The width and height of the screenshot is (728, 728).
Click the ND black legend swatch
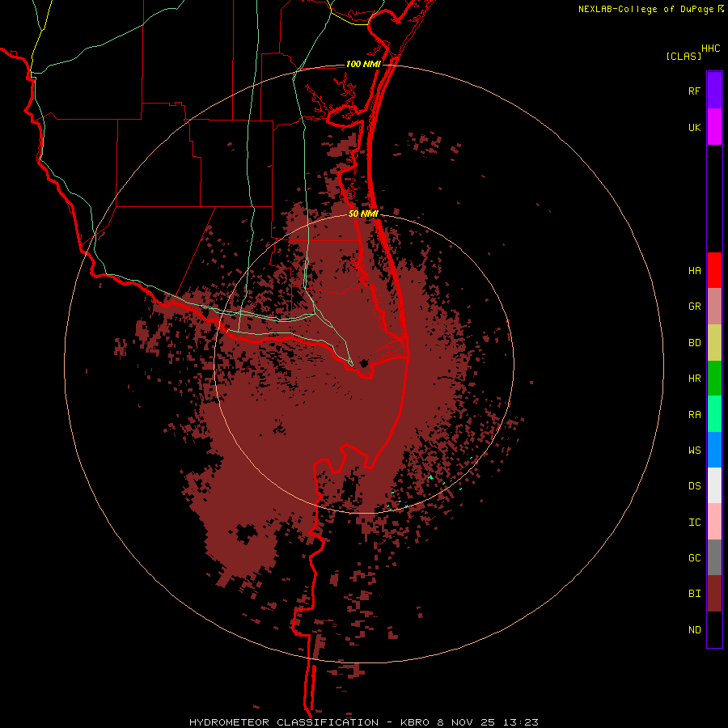(x=714, y=629)
